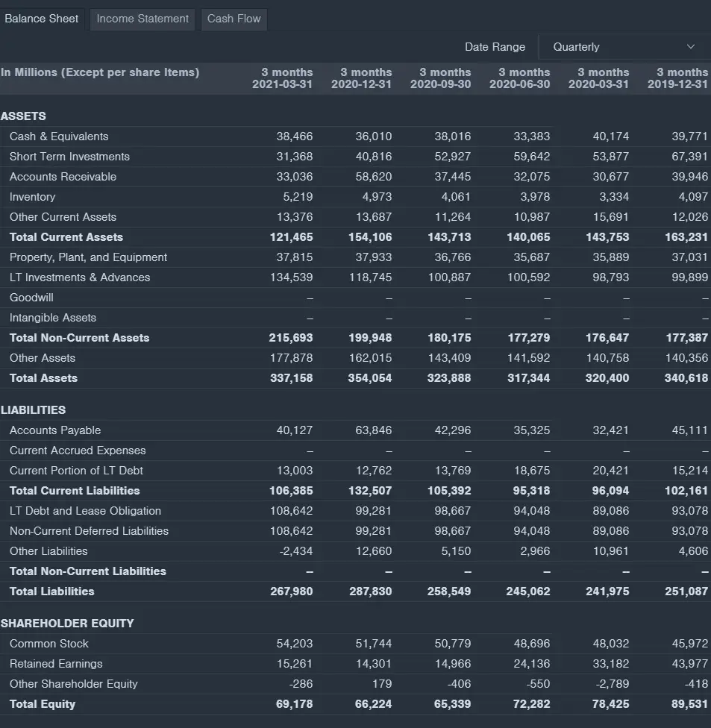
Task: Click the Accounts Payable row label
Action: pos(55,430)
